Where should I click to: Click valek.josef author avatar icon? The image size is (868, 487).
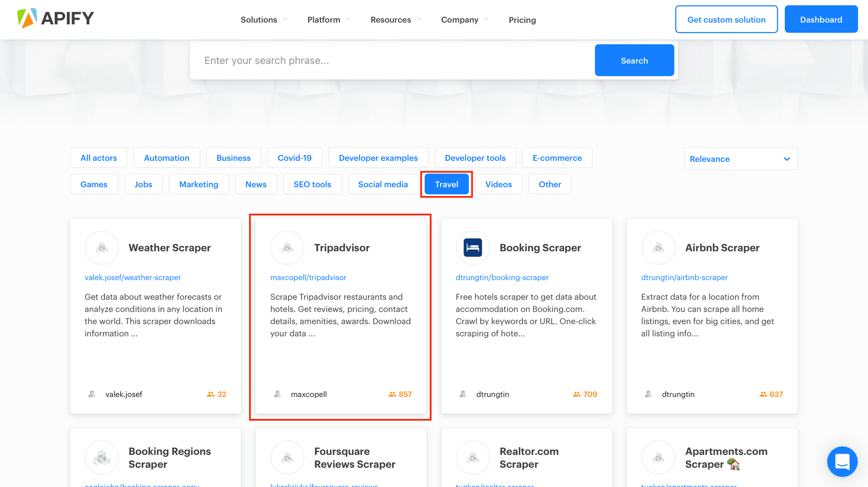[x=92, y=394]
